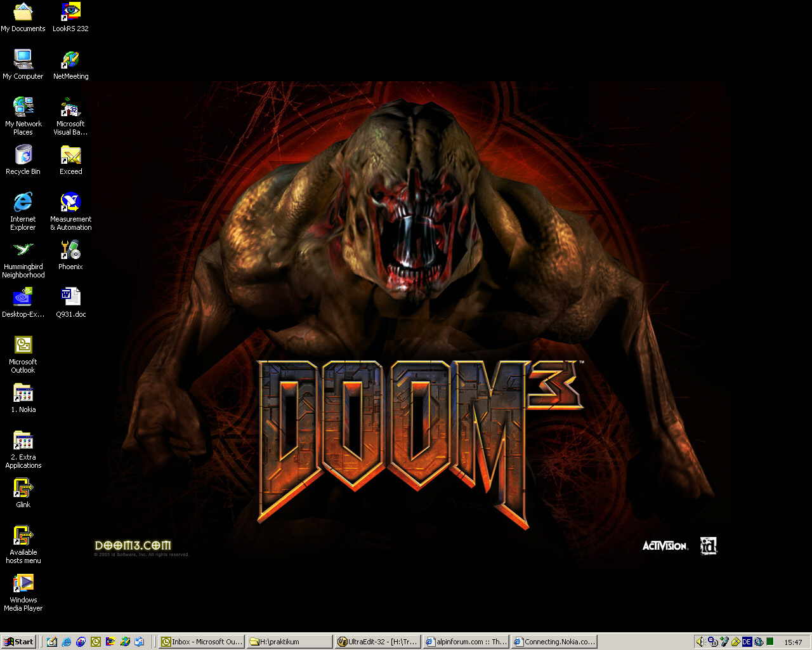Open the Phoenix desktop shortcut
This screenshot has height=650, width=812.
point(70,250)
